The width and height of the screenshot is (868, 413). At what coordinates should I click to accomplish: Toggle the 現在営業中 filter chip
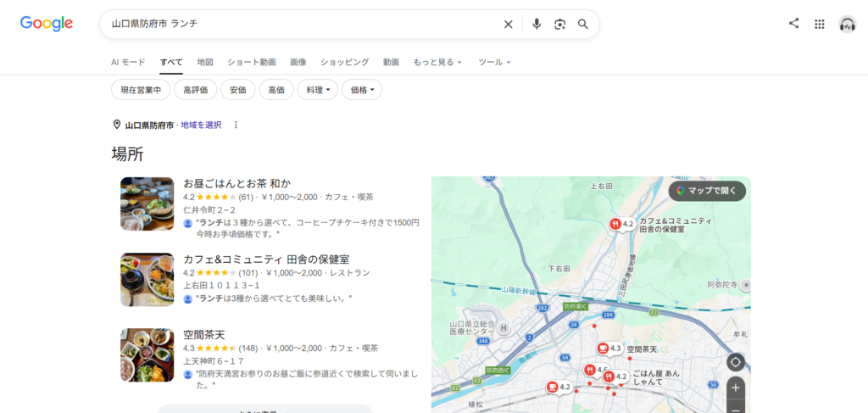(141, 90)
